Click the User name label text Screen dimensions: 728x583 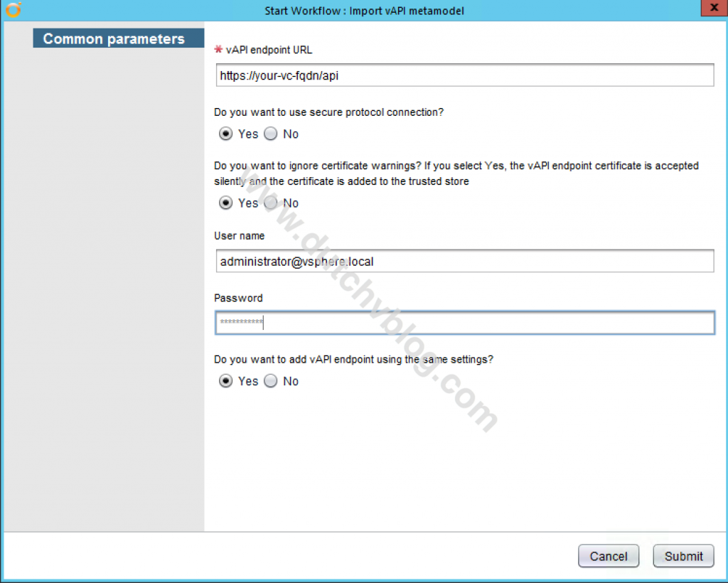click(238, 235)
